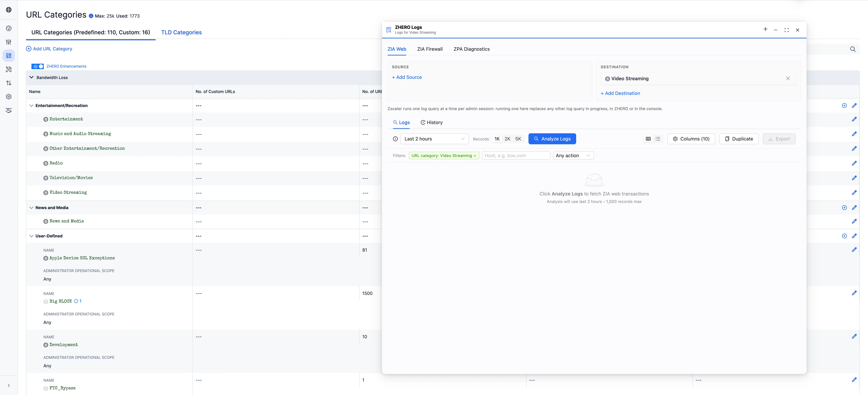Screen dimensions: 868x395
Task: Click the Export button
Action: click(779, 139)
